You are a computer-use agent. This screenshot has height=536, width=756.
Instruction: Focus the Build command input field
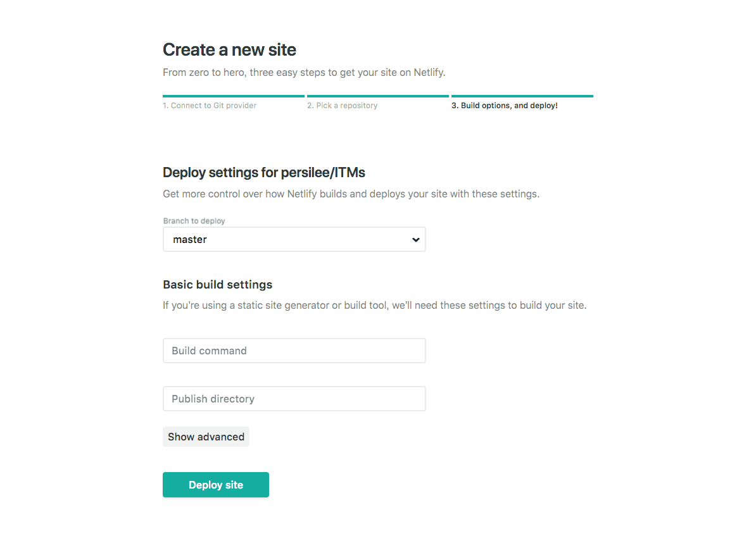294,351
